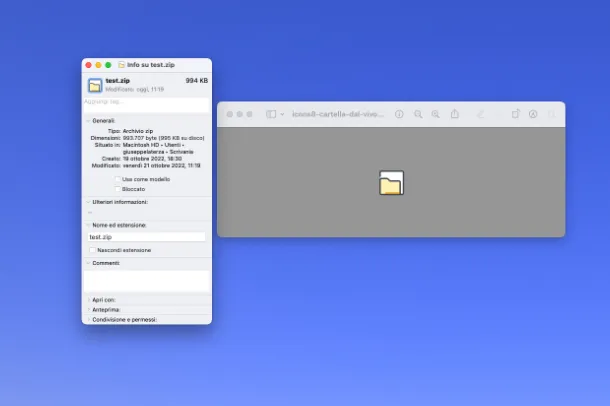Click the test.zip name field
This screenshot has height=406, width=610.
(x=147, y=237)
